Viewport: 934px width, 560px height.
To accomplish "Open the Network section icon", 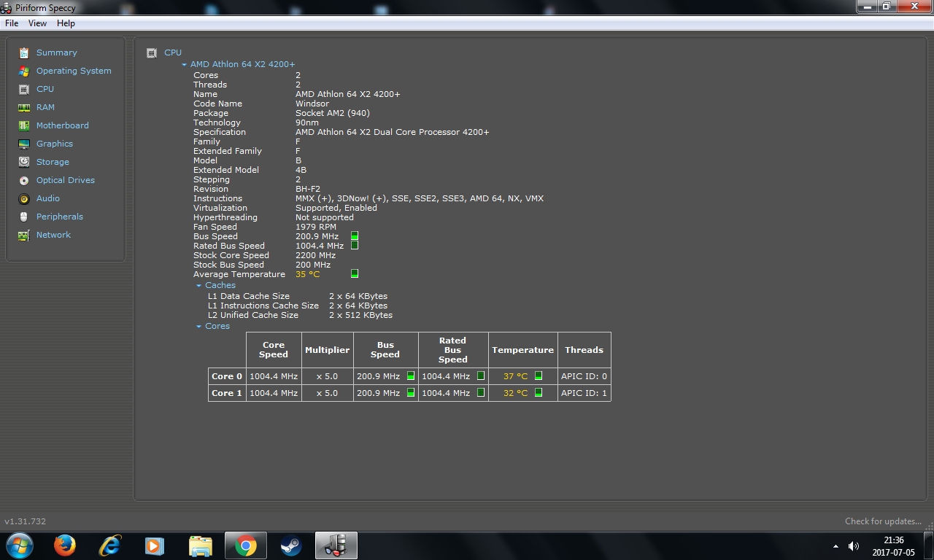I will [24, 235].
